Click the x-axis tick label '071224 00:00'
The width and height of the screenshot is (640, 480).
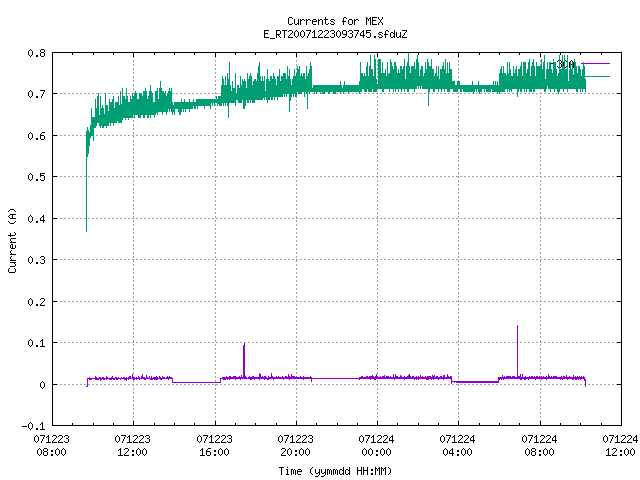(x=376, y=446)
